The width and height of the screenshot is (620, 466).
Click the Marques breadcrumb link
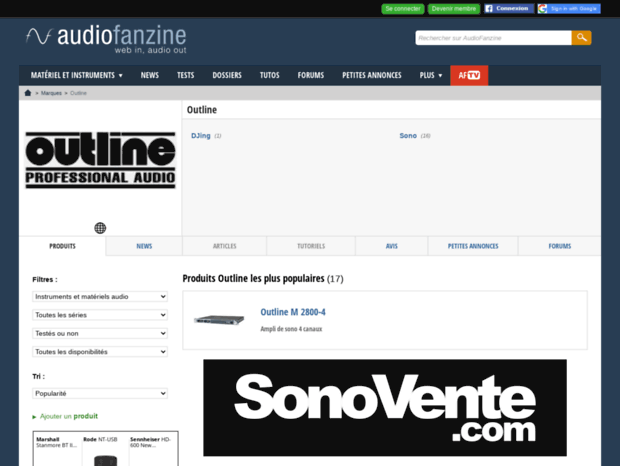51,93
